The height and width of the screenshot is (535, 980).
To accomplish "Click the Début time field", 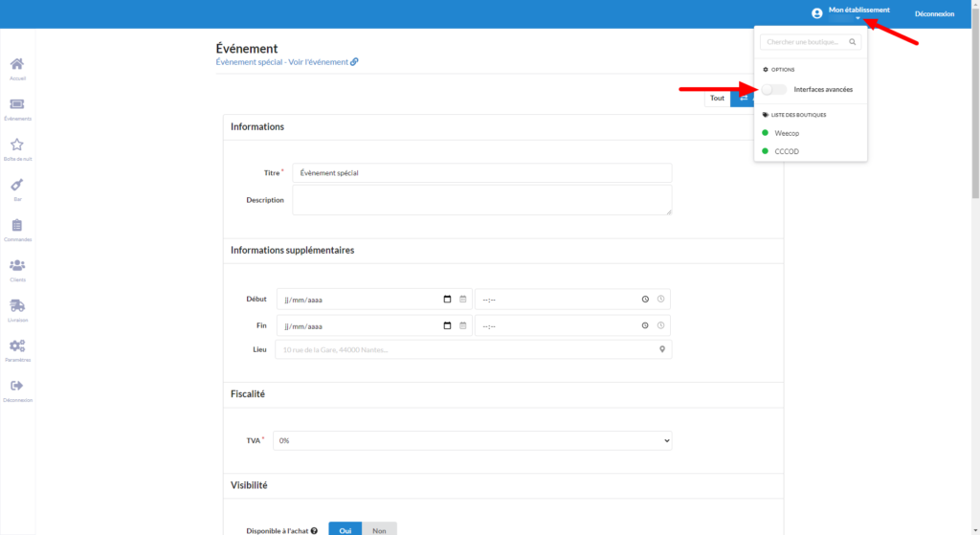I will (x=572, y=300).
